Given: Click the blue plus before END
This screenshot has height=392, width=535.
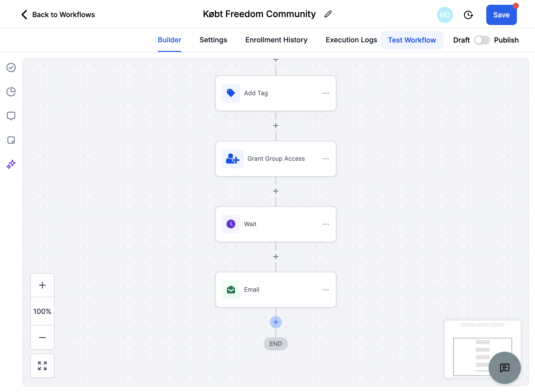Looking at the screenshot, I should point(276,322).
